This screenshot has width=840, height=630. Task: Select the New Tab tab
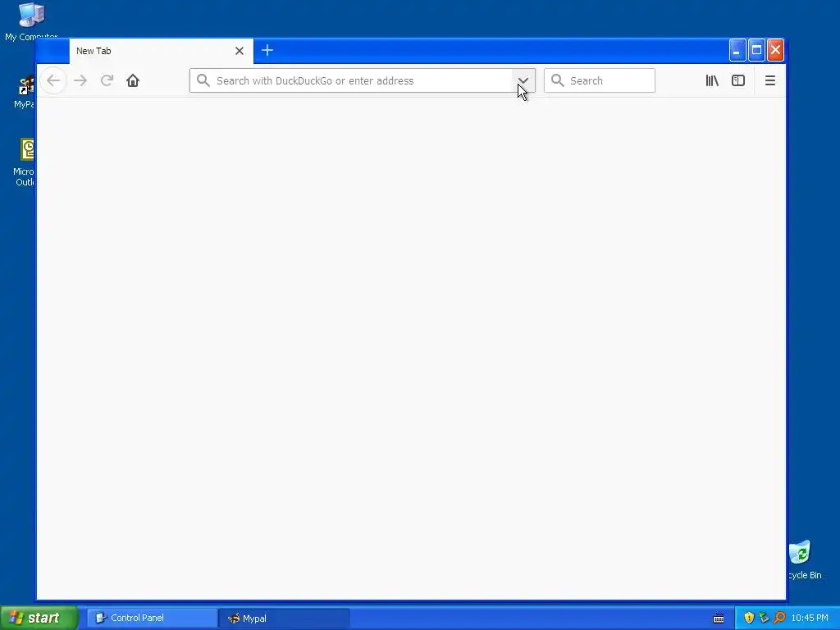[x=161, y=51]
